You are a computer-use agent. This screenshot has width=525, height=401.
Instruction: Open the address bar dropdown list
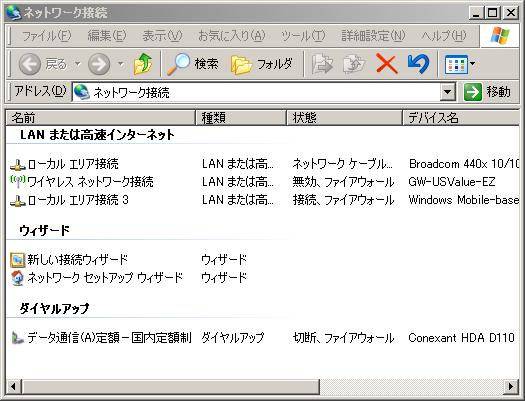pyautogui.click(x=448, y=92)
